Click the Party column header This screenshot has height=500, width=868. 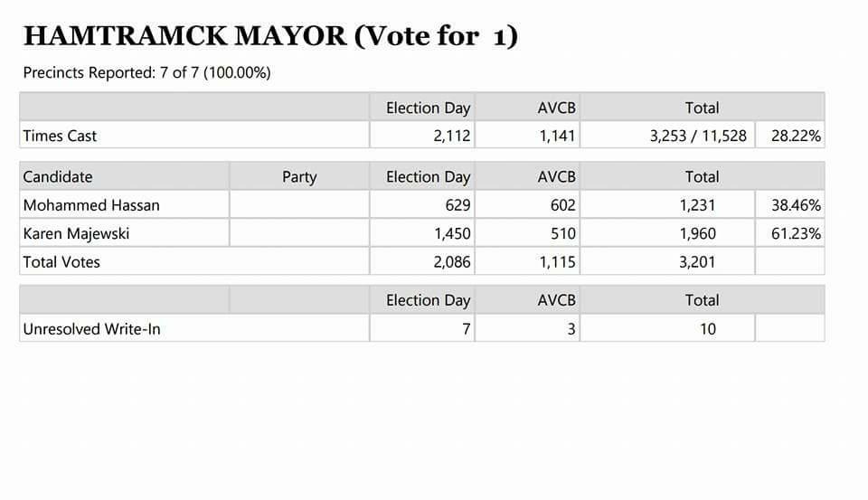[x=299, y=176]
